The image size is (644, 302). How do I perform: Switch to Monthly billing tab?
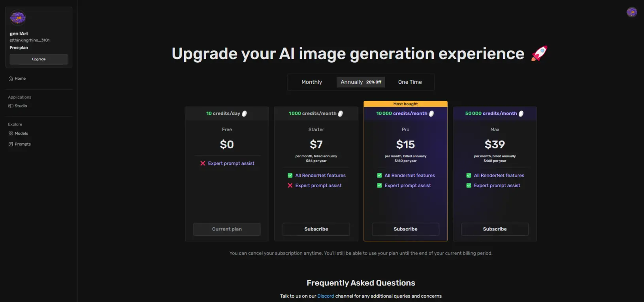click(312, 82)
